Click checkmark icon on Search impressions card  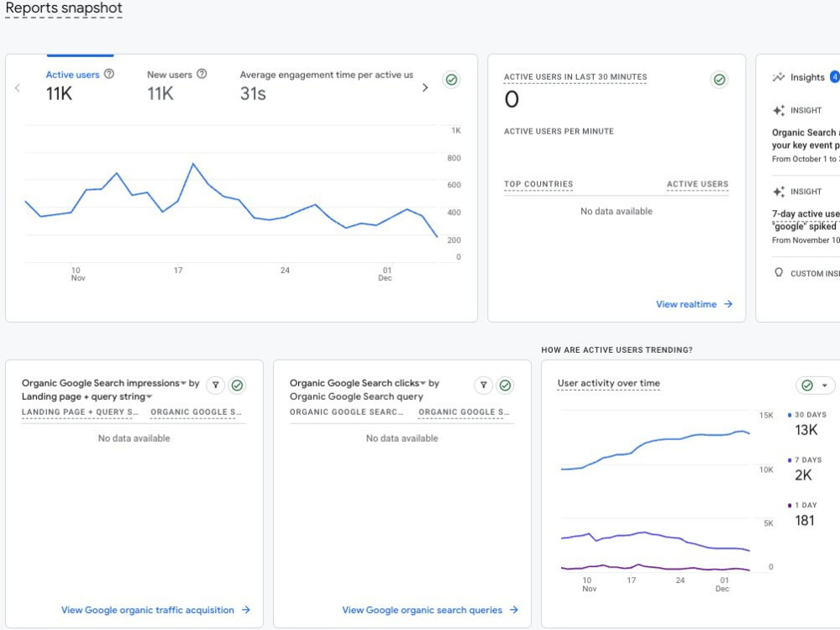point(237,385)
